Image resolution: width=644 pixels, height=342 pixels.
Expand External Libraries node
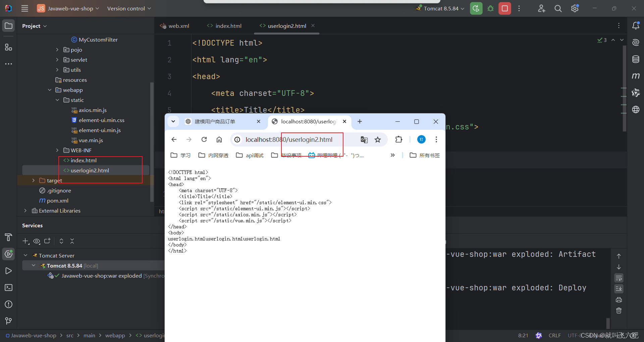(x=25, y=211)
